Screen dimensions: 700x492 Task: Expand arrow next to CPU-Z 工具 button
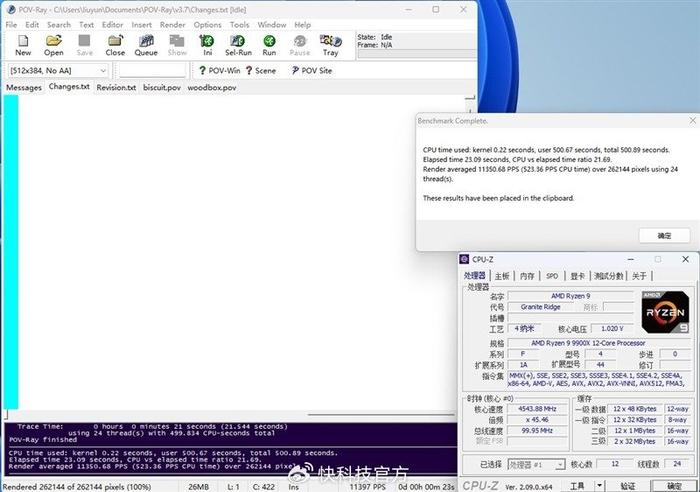tap(600, 485)
